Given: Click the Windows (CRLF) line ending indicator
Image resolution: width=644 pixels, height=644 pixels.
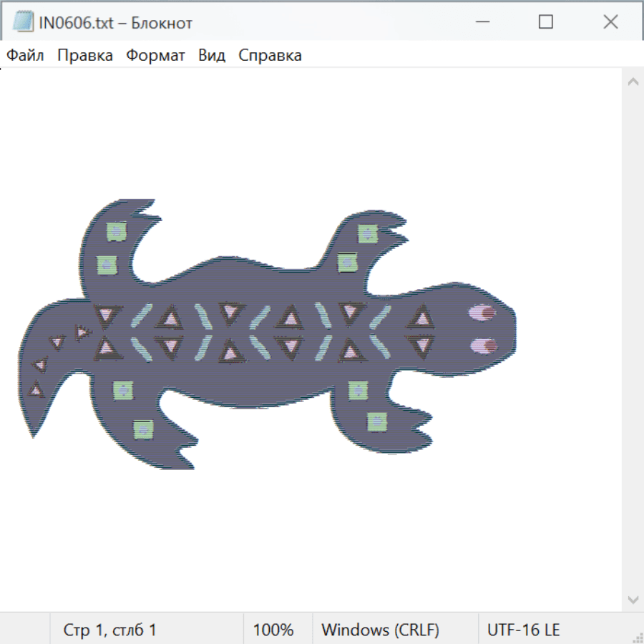Looking at the screenshot, I should [380, 630].
